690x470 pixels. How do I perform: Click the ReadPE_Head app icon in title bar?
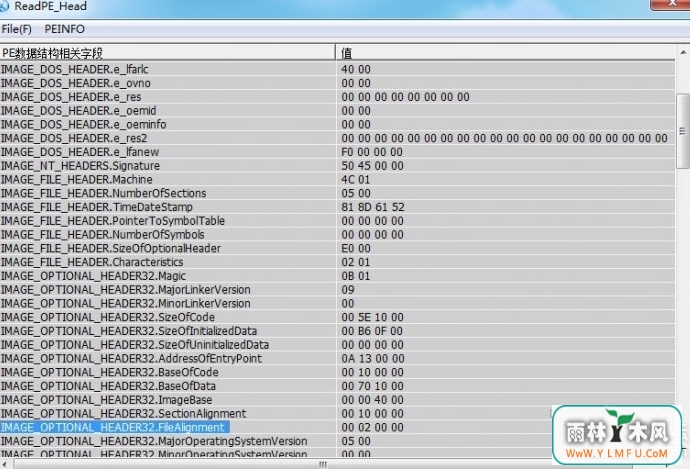pos(4,6)
